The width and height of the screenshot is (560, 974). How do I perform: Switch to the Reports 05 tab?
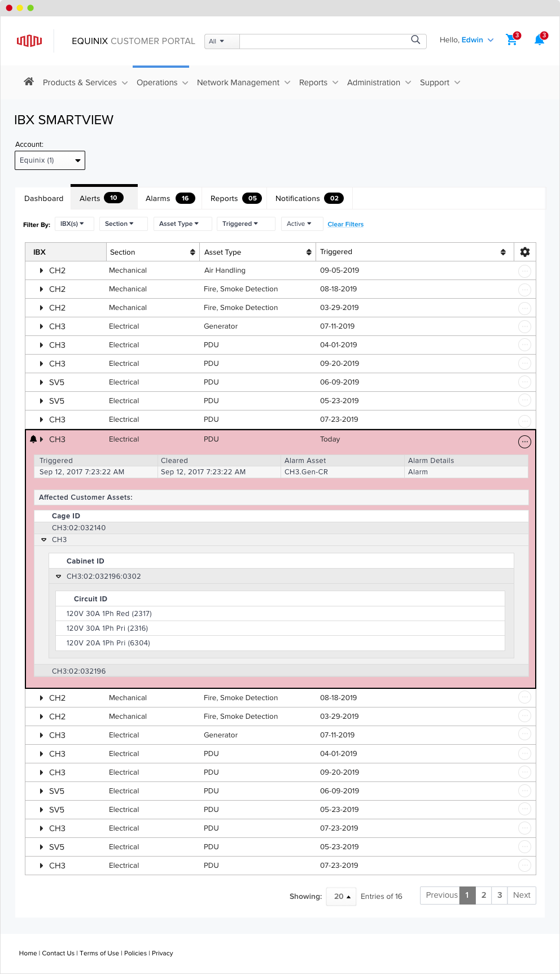[x=235, y=198]
